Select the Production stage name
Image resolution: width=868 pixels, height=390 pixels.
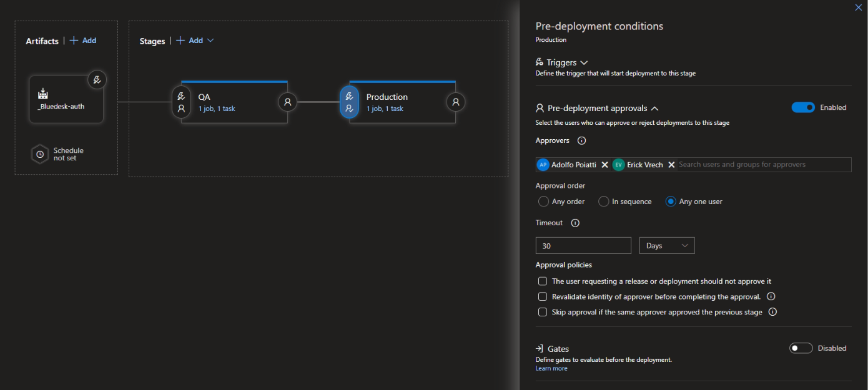[x=387, y=97]
